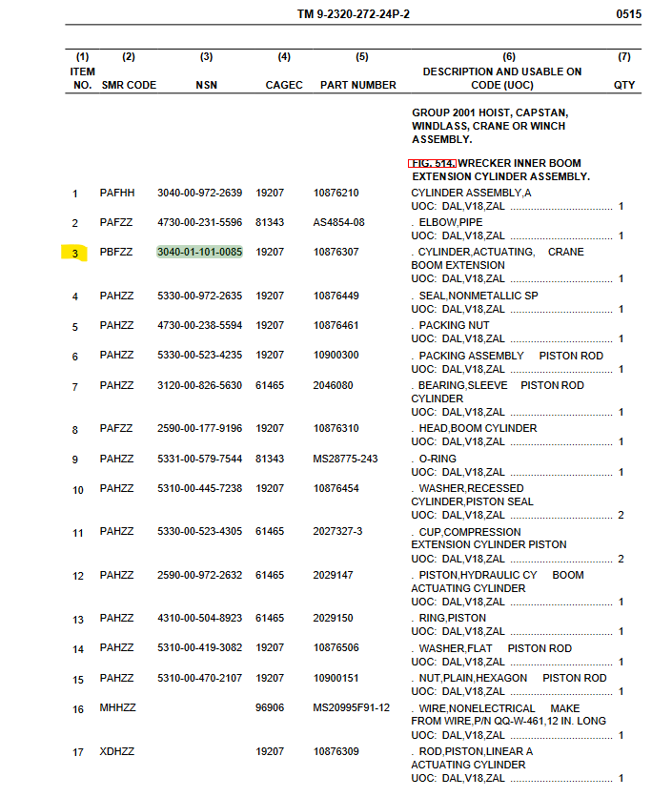This screenshot has height=797, width=672.
Task: Select part number MS28775-243
Action: [x=345, y=459]
